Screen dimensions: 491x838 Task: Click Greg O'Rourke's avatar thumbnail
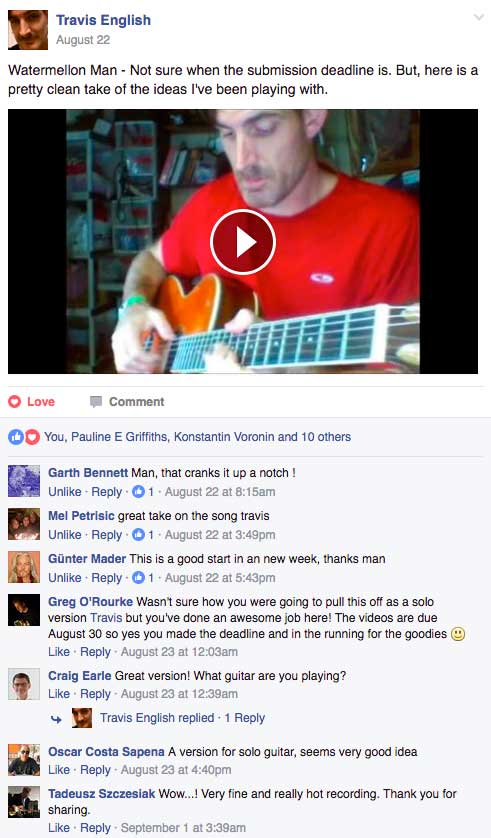24,610
